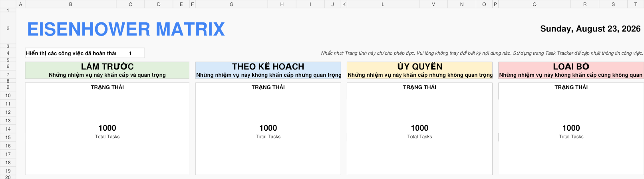The image size is (644, 179).
Task: Click the 1000 count in LÀM TRƯỚC panel
Action: point(107,128)
